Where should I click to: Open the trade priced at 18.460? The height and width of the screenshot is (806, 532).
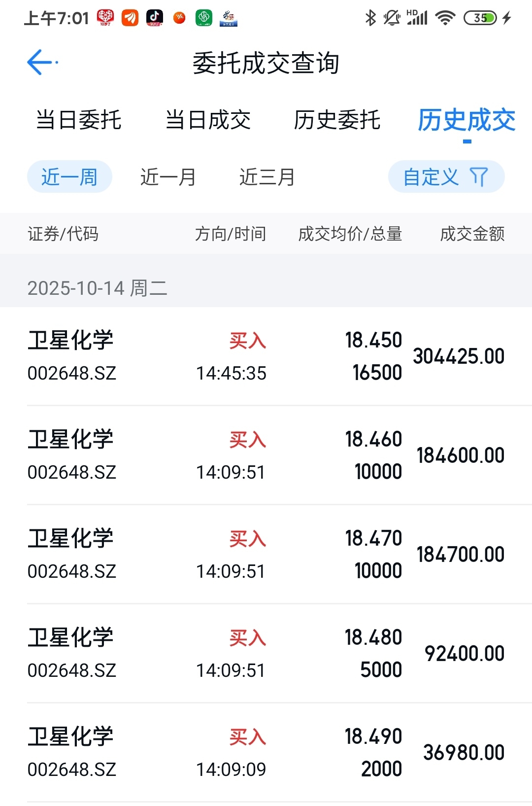tap(266, 455)
